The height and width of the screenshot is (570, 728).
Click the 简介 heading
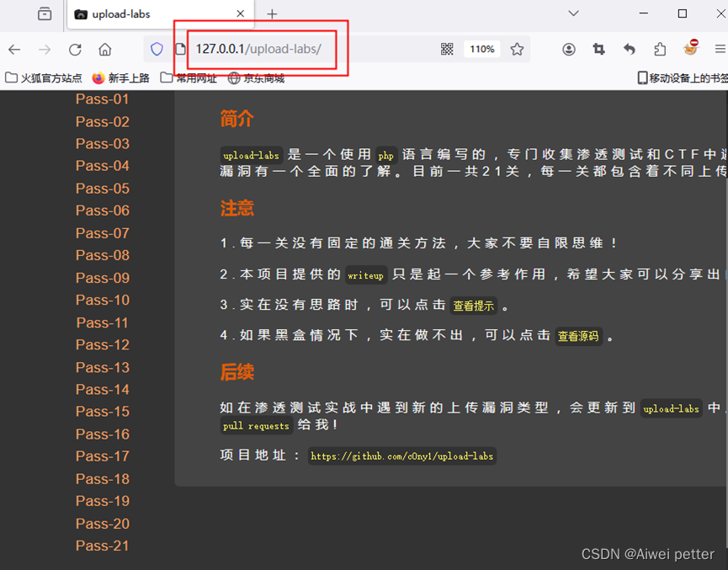coord(236,119)
